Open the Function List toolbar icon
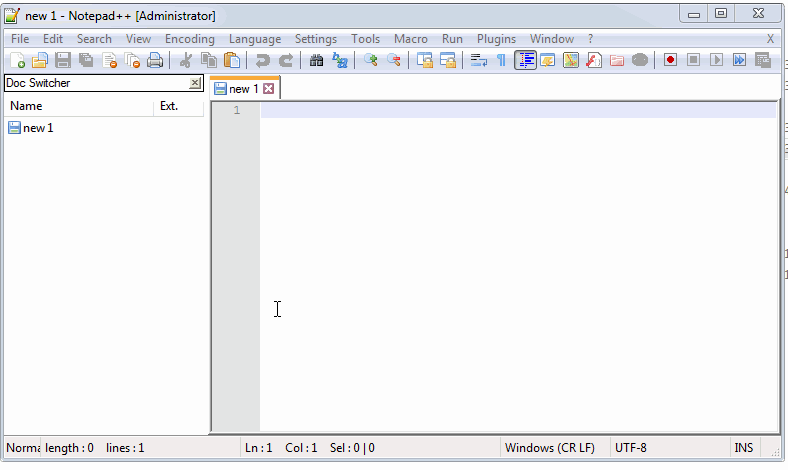The width and height of the screenshot is (788, 470). pos(594,60)
